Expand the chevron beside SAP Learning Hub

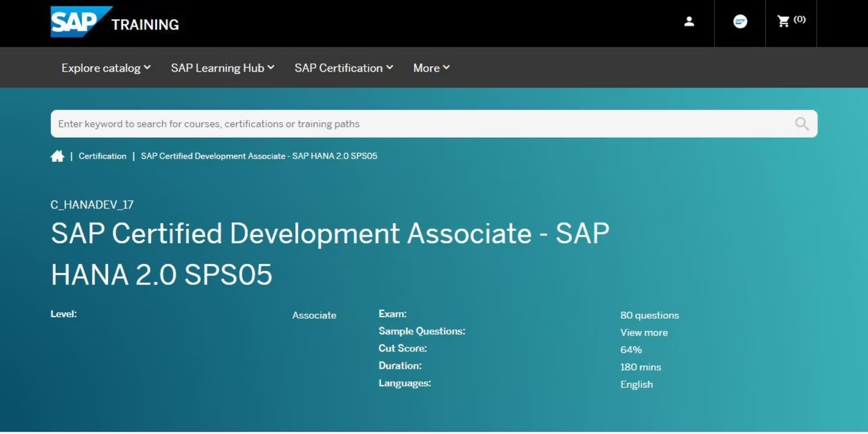271,68
